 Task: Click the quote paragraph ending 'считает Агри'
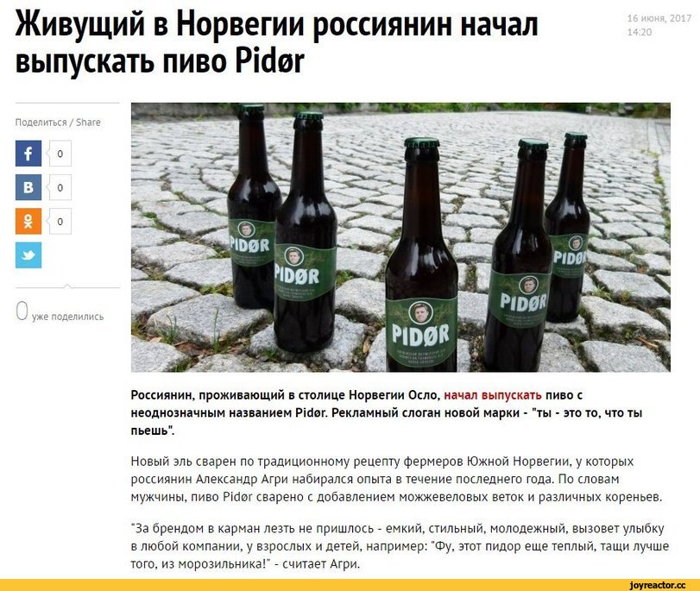pos(400,546)
